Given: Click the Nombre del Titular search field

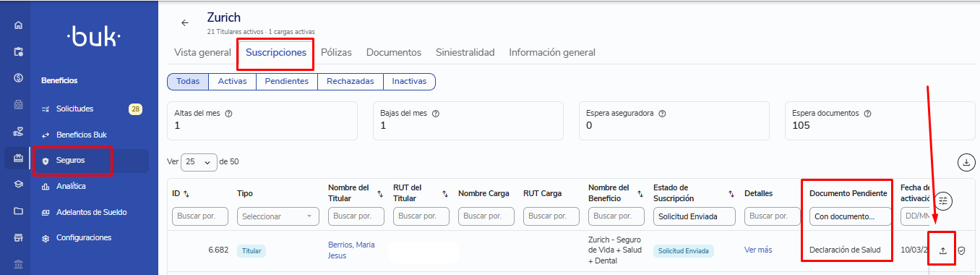Looking at the screenshot, I should 356,216.
